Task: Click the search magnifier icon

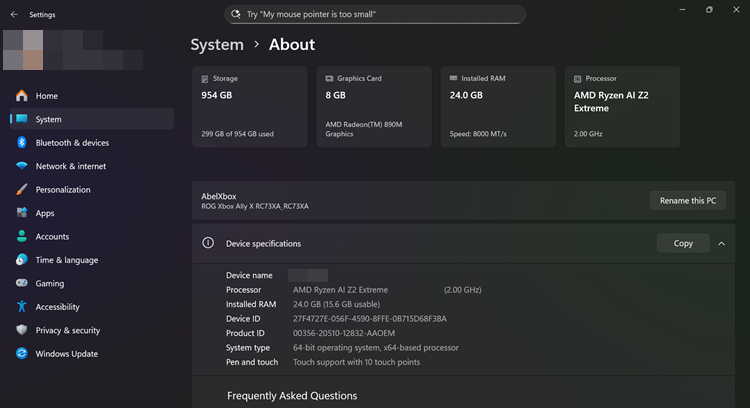Action: pyautogui.click(x=235, y=14)
